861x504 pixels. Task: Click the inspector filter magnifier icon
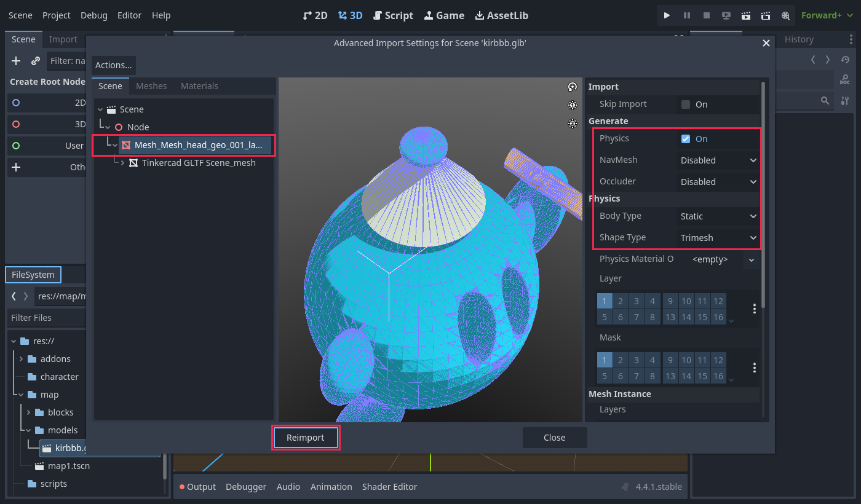point(825,100)
